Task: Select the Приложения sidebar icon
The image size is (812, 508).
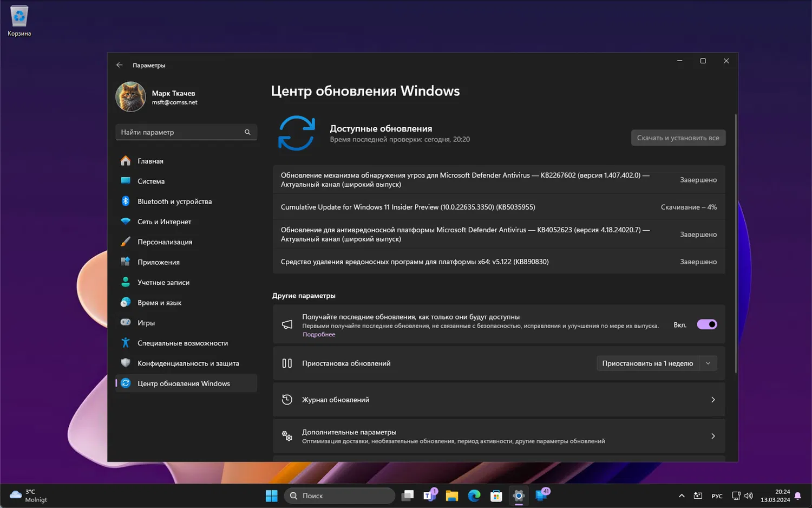Action: point(126,262)
